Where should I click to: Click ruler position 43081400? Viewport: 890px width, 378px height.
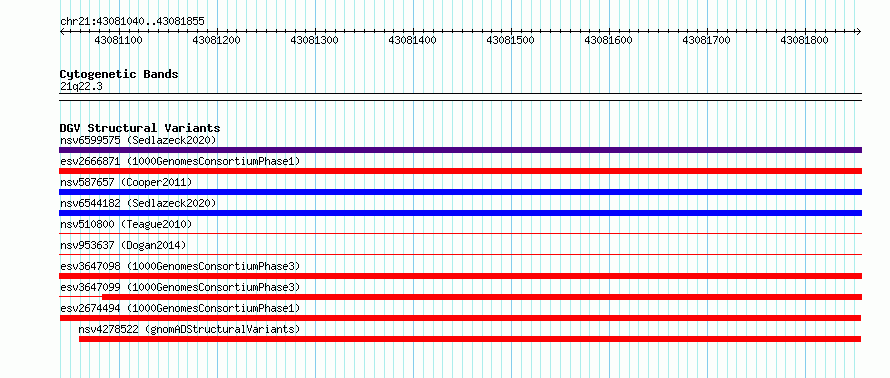(413, 41)
